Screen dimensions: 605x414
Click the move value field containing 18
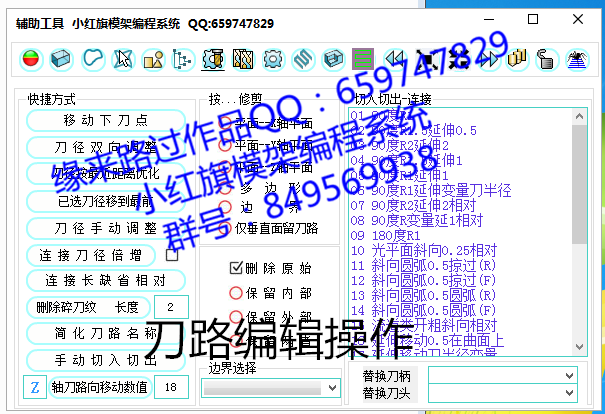pos(171,387)
